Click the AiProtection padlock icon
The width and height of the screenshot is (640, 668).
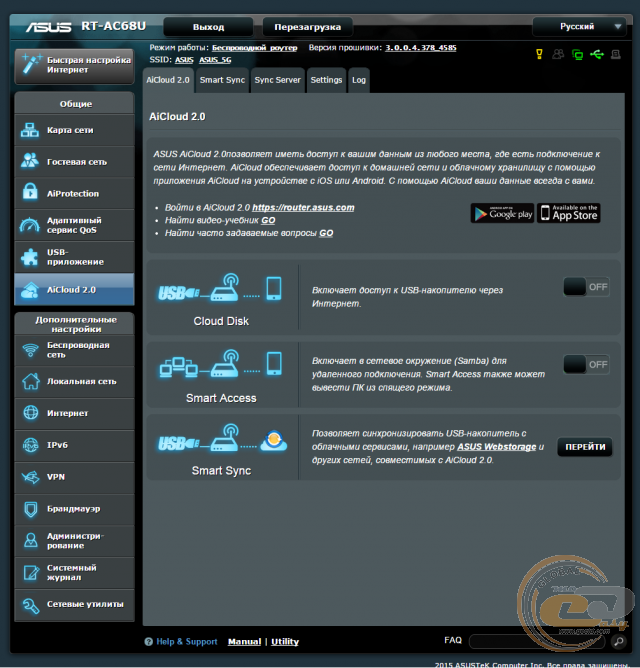(x=30, y=192)
